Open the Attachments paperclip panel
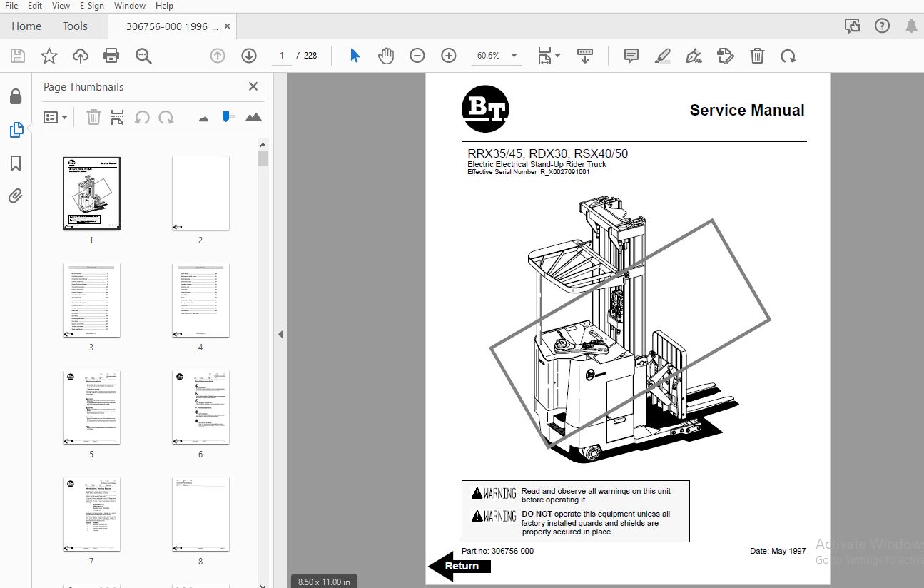The image size is (924, 588). tap(16, 196)
